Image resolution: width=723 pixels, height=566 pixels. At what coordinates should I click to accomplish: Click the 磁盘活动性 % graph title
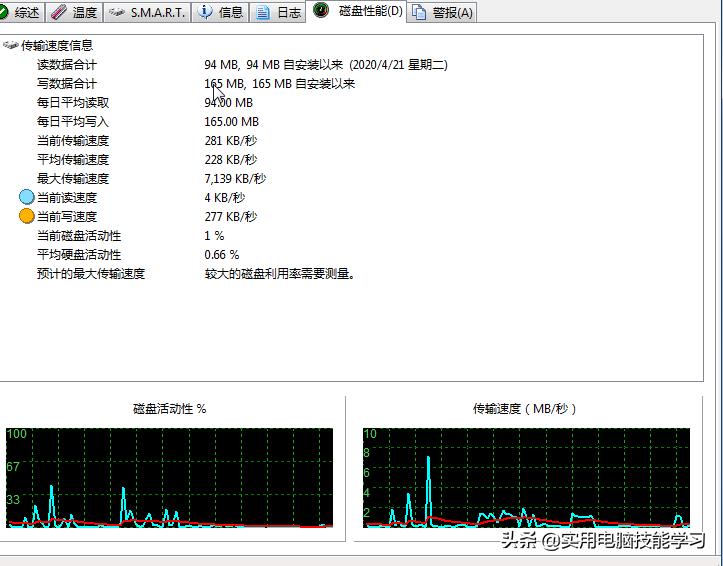pyautogui.click(x=170, y=409)
